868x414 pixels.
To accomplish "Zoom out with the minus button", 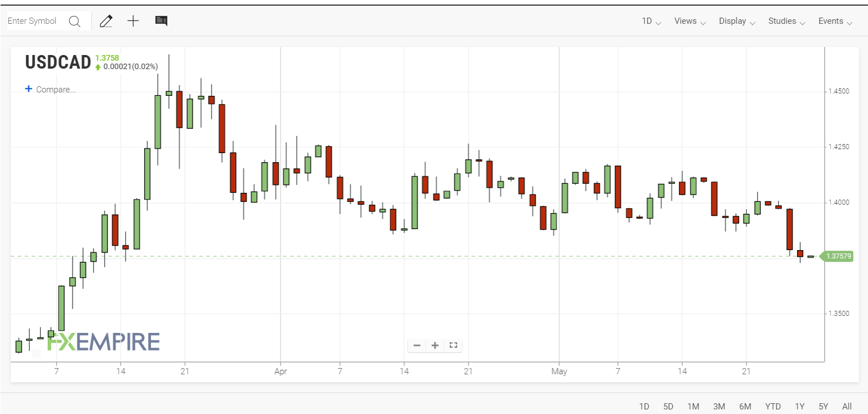I will point(417,345).
